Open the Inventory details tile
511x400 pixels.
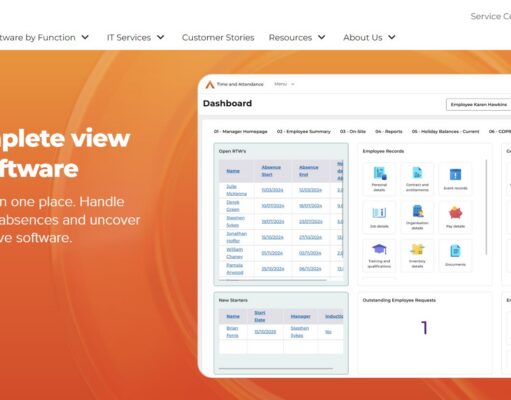tap(417, 255)
